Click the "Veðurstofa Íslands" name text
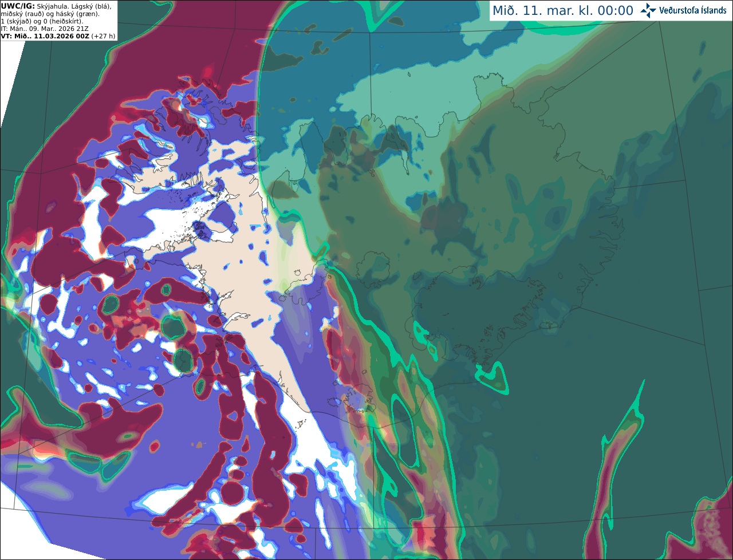 point(693,10)
